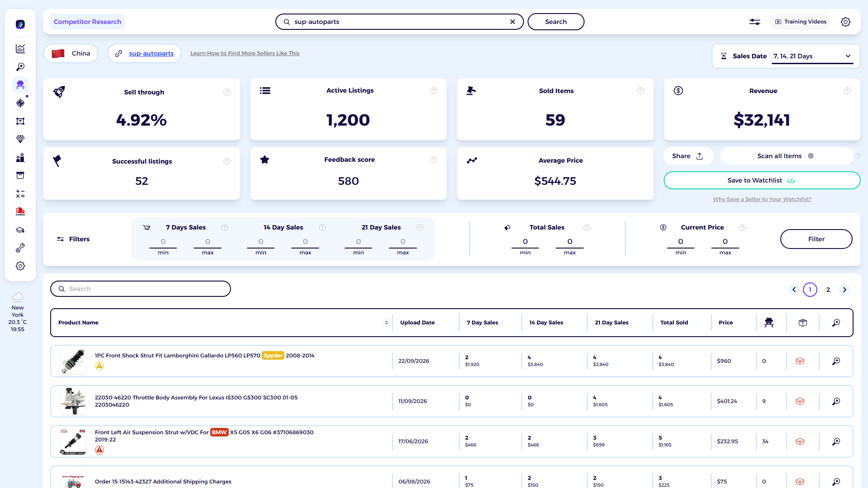Go to the next results page arrow
The height and width of the screenshot is (488, 868).
844,290
